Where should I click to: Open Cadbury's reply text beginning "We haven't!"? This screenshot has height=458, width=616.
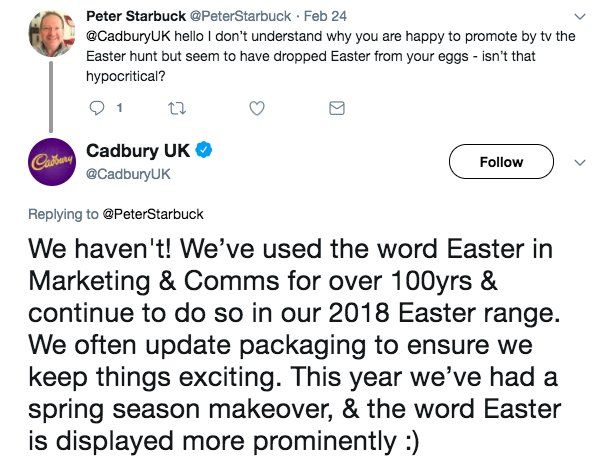[298, 329]
